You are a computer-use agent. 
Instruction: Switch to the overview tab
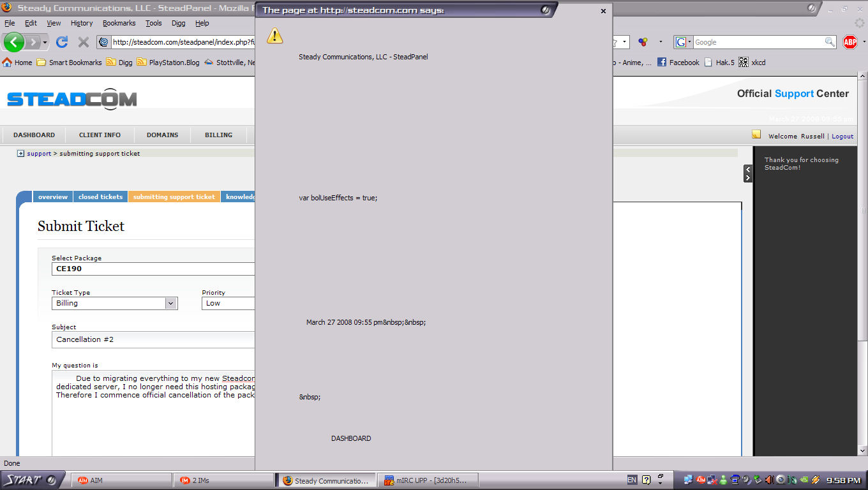point(53,197)
